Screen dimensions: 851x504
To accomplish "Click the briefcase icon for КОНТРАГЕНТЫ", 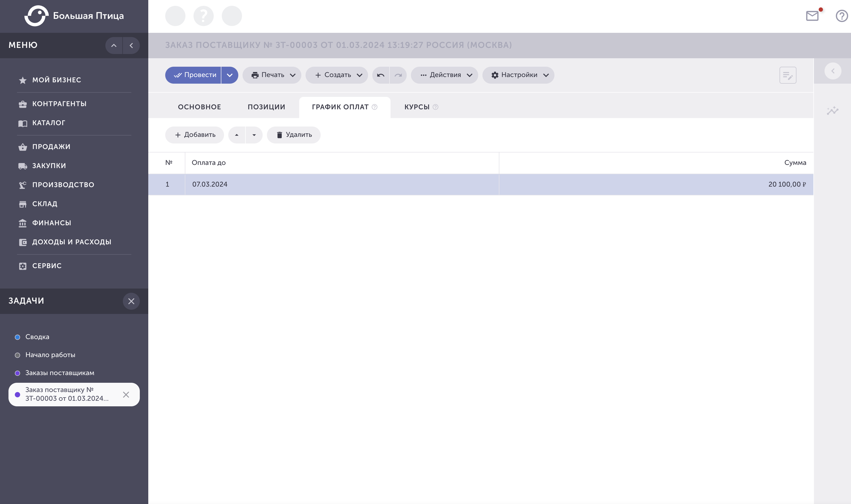I will 23,104.
